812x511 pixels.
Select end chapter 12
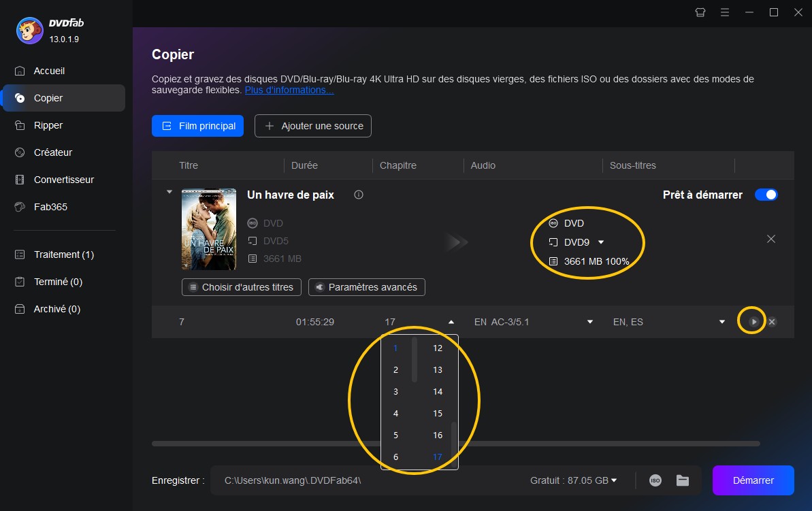coord(438,348)
